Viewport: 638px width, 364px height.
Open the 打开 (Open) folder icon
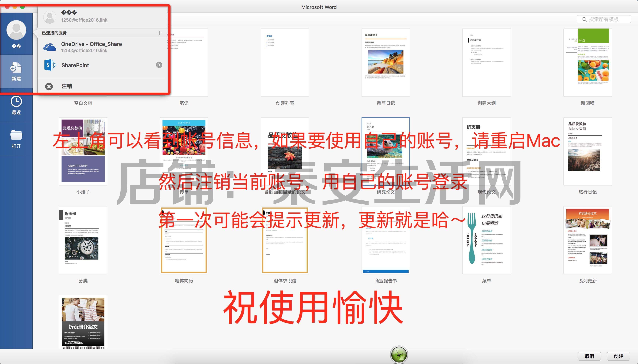16,135
